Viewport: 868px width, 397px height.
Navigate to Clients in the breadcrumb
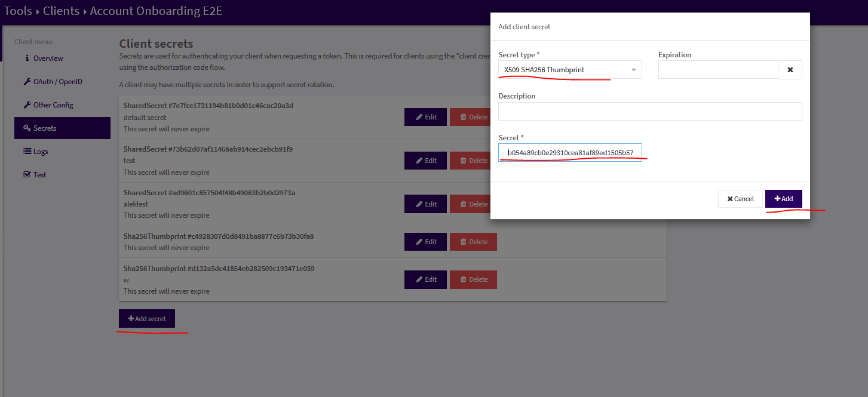click(61, 11)
